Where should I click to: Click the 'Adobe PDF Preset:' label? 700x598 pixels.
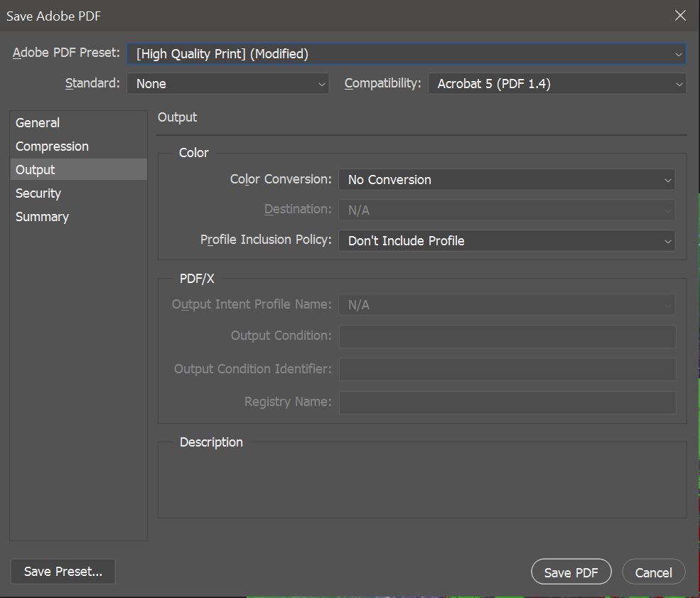(x=66, y=53)
